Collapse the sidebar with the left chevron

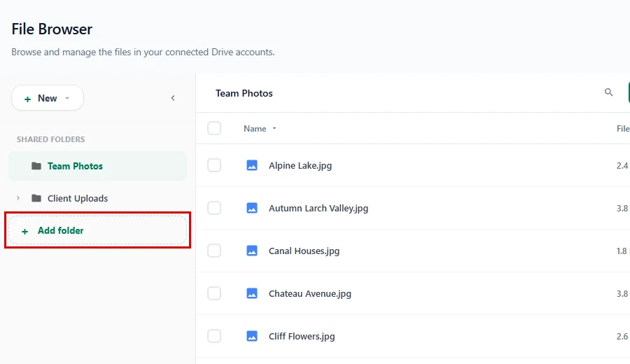(173, 98)
